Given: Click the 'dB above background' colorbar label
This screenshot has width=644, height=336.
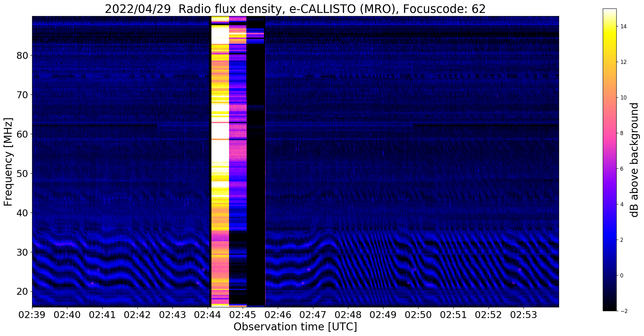Looking at the screenshot, I should 635,160.
